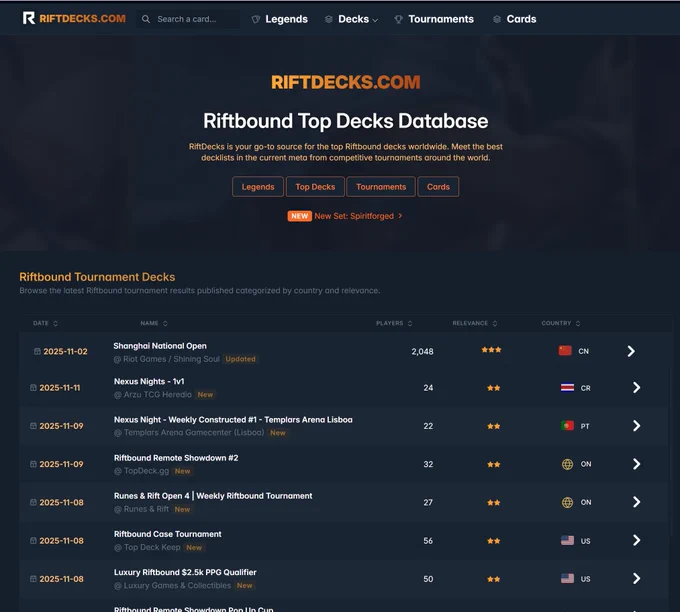This screenshot has height=612, width=680.
Task: Click arrow for Remote Showdown #2 row
Action: tap(636, 464)
